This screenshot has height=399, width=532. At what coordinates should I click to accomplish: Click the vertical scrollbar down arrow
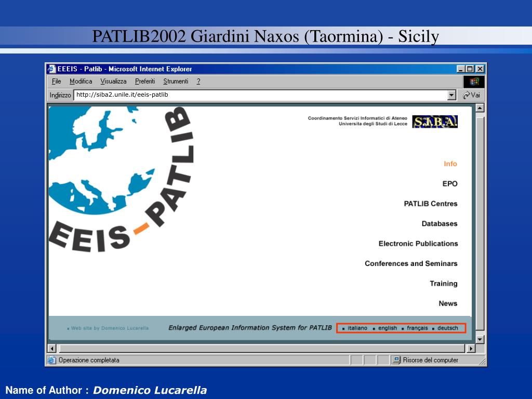coord(480,339)
